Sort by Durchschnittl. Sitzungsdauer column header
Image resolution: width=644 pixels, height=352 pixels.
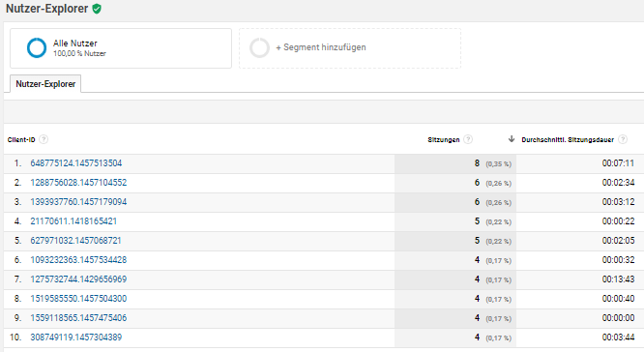(x=568, y=139)
